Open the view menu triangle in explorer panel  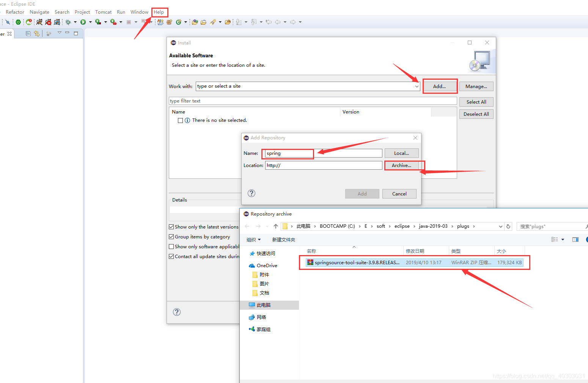tap(60, 33)
